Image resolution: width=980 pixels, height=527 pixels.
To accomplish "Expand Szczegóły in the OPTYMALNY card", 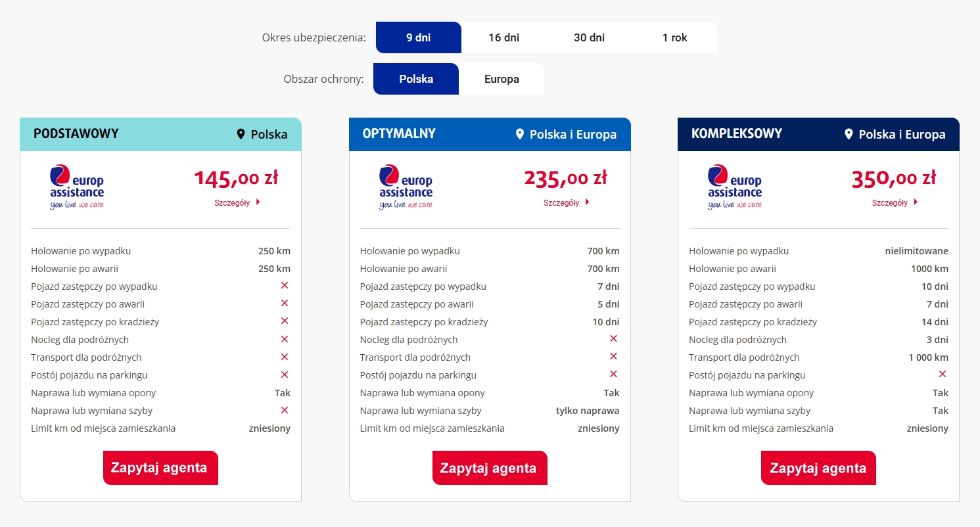I will tap(567, 202).
